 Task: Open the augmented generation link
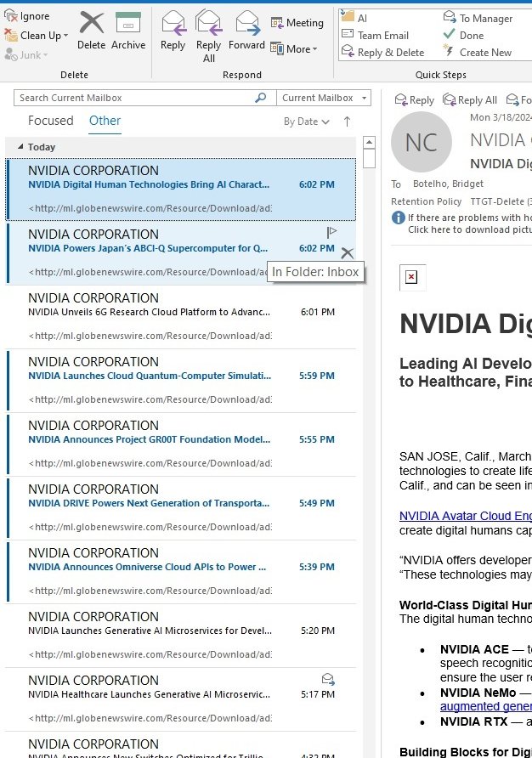(485, 706)
